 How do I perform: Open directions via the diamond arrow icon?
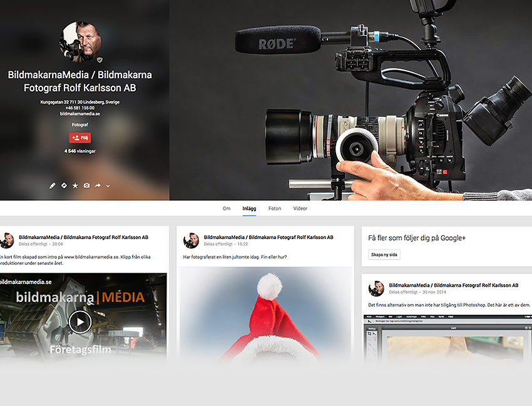64,186
